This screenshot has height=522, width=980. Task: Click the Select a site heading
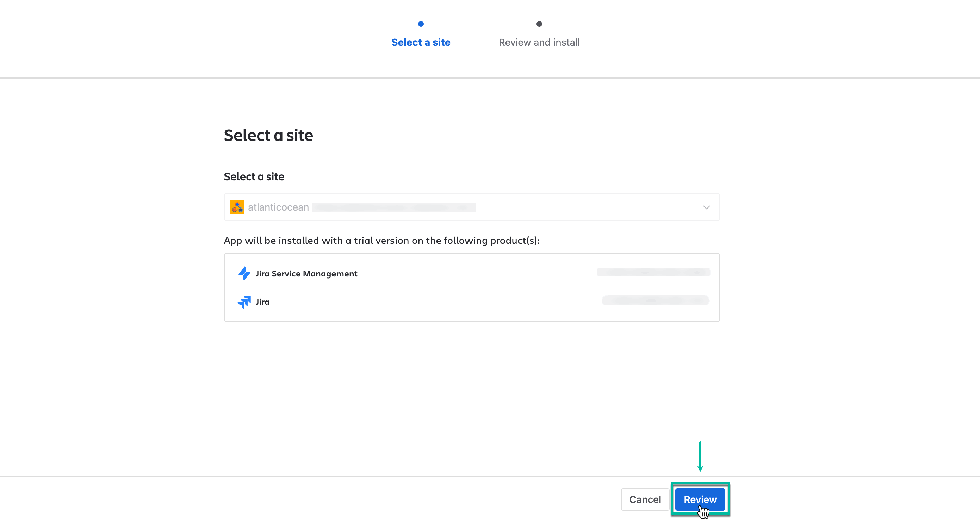tap(268, 135)
